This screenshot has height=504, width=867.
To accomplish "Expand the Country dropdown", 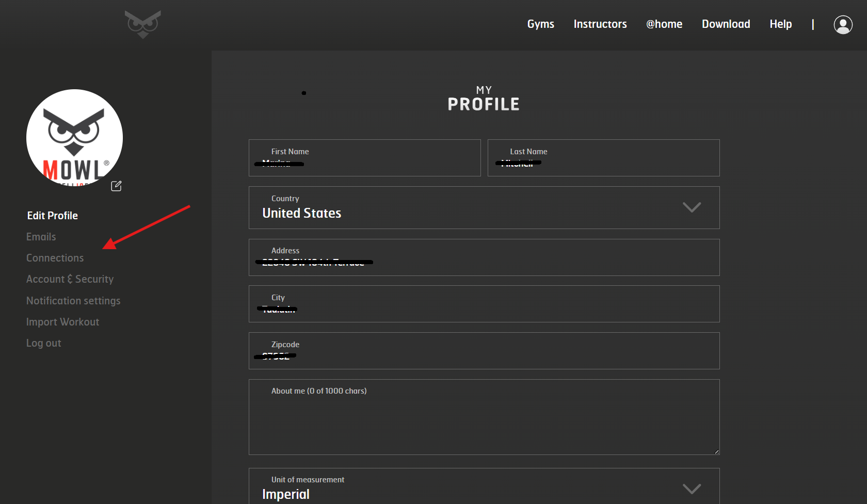I will pyautogui.click(x=484, y=207).
